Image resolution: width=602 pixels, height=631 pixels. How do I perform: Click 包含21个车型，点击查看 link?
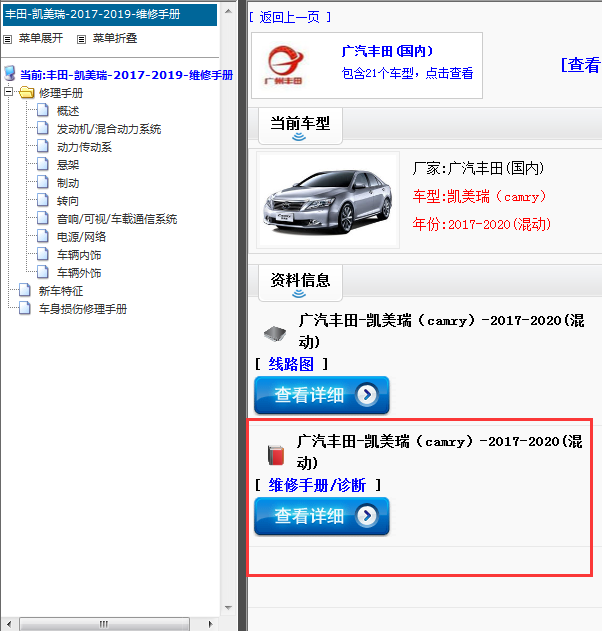point(407,73)
